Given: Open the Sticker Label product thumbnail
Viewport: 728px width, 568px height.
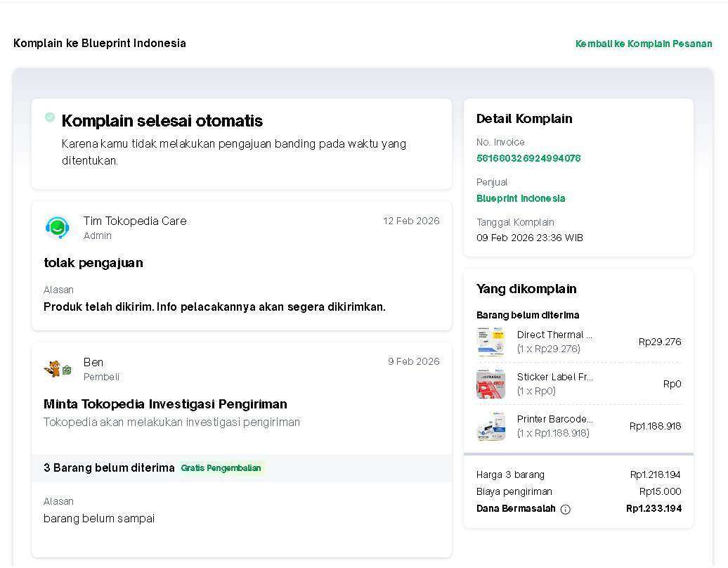Looking at the screenshot, I should (490, 384).
